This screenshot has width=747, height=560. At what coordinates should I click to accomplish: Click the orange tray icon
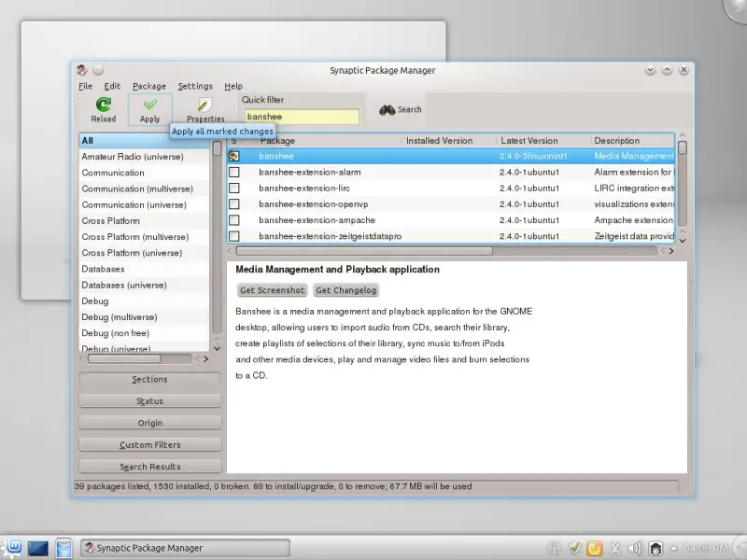tap(595, 549)
